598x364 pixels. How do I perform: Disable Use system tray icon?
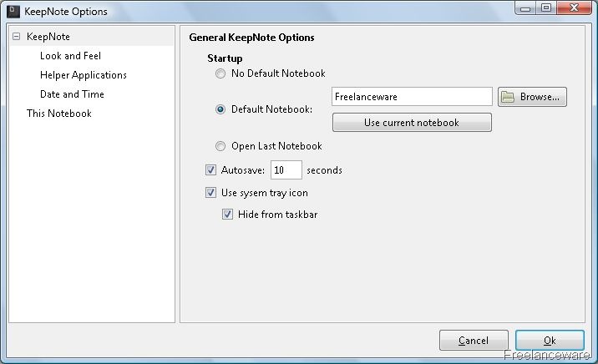point(211,193)
